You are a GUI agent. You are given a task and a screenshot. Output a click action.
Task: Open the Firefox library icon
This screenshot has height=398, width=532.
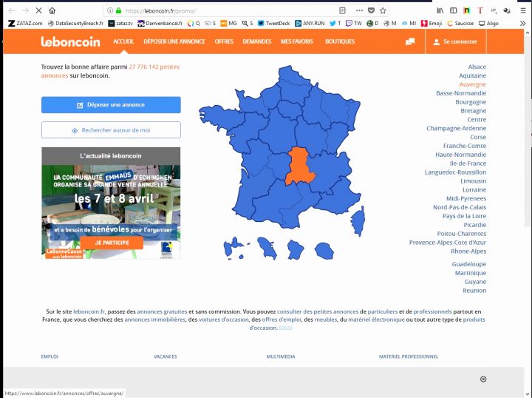440,11
